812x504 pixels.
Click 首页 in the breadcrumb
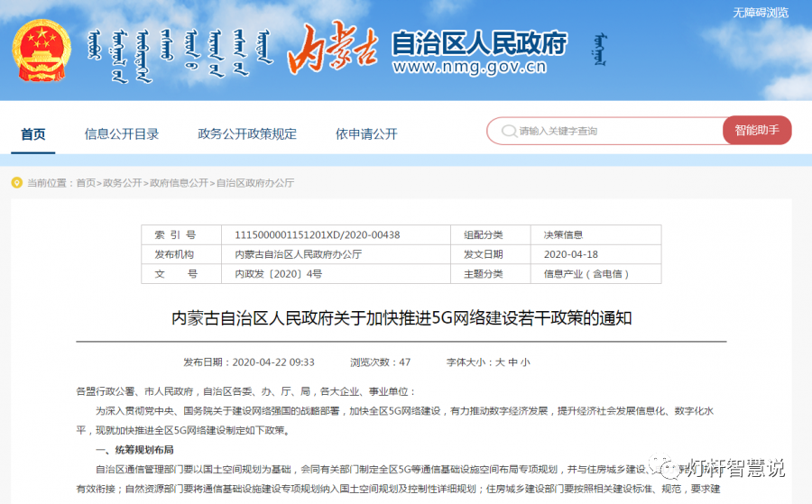pyautogui.click(x=86, y=183)
